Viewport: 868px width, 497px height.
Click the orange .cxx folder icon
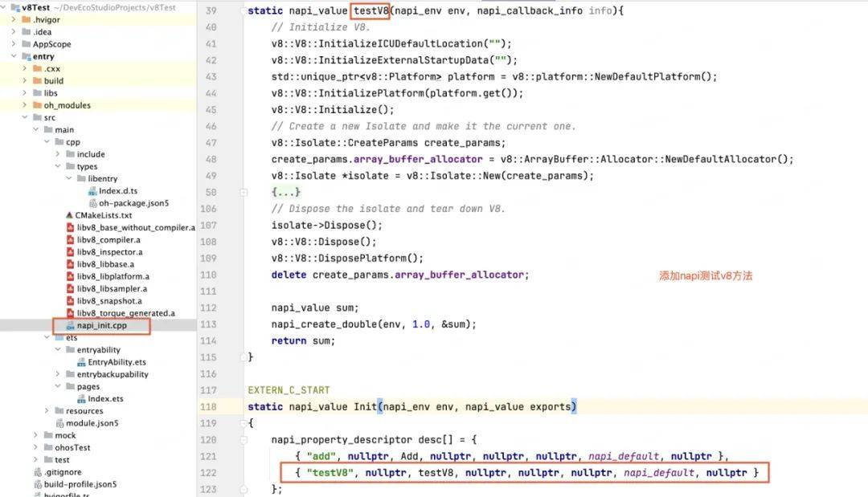point(38,68)
